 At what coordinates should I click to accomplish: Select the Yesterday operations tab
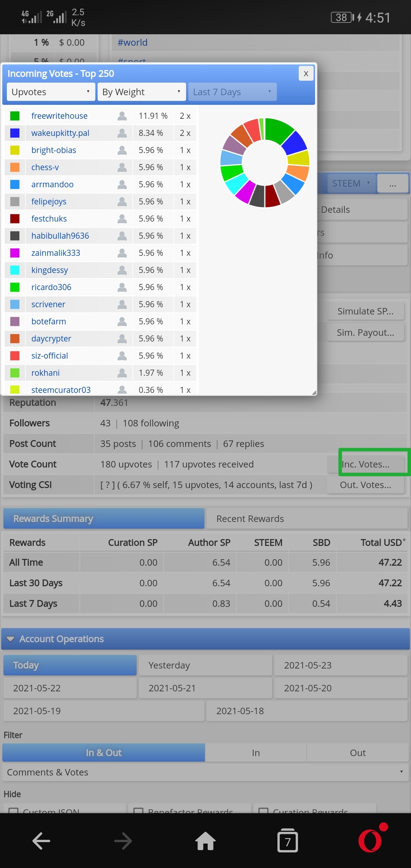(x=205, y=665)
